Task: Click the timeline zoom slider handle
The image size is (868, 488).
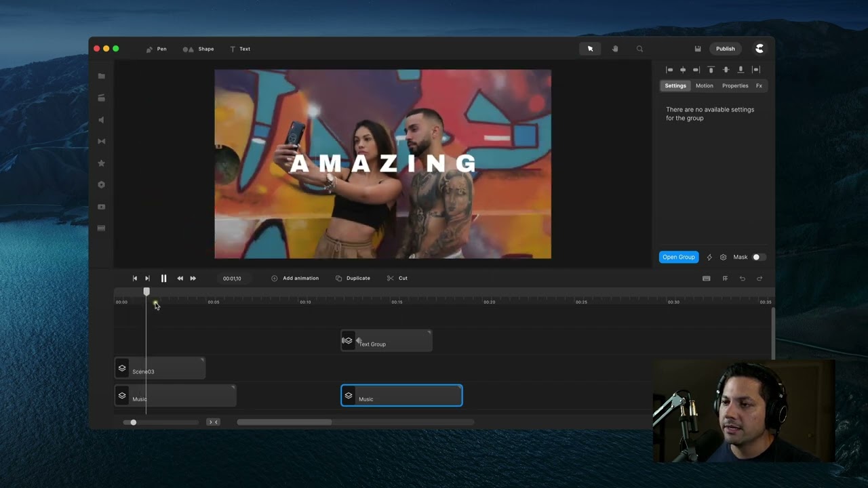Action: point(133,422)
